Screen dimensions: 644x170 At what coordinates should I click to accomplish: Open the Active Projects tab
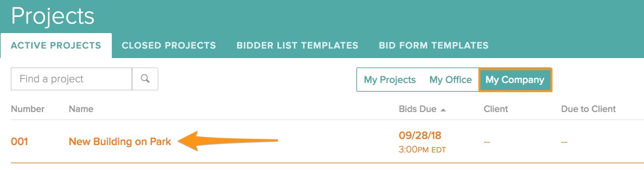click(56, 46)
